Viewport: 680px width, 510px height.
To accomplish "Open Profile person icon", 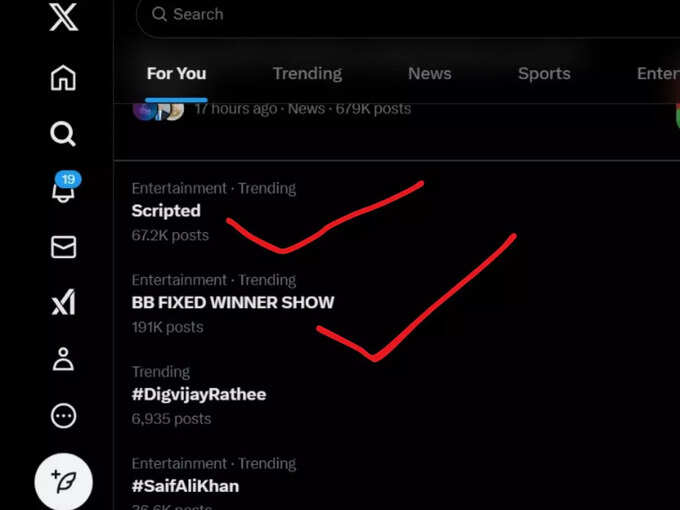I will tap(63, 359).
